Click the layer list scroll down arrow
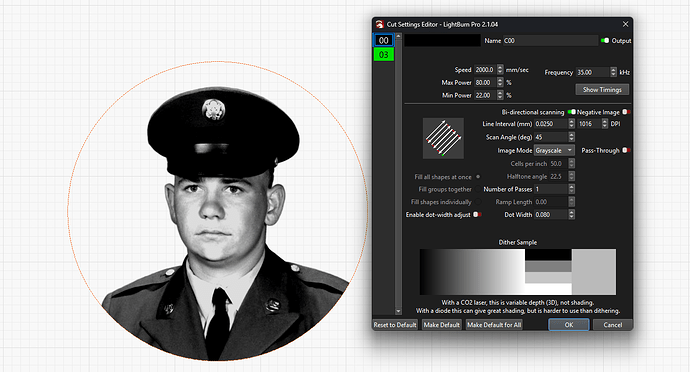This screenshot has height=372, width=690. coord(398,311)
